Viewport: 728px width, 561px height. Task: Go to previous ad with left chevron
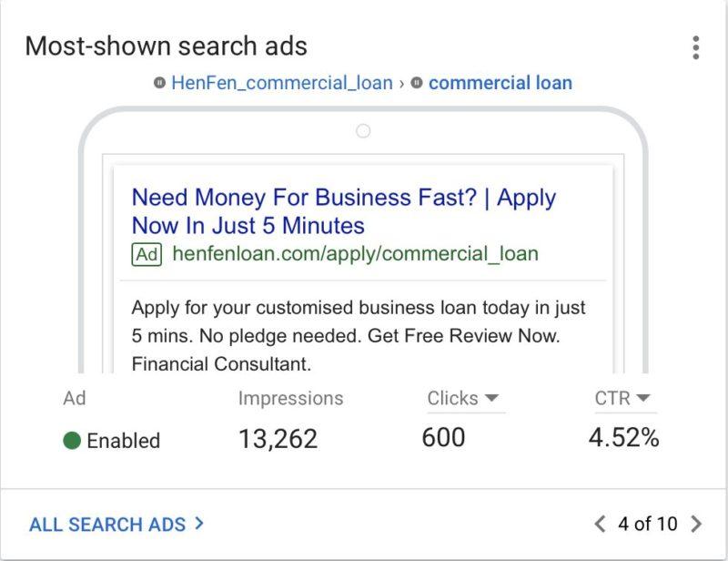coord(600,524)
